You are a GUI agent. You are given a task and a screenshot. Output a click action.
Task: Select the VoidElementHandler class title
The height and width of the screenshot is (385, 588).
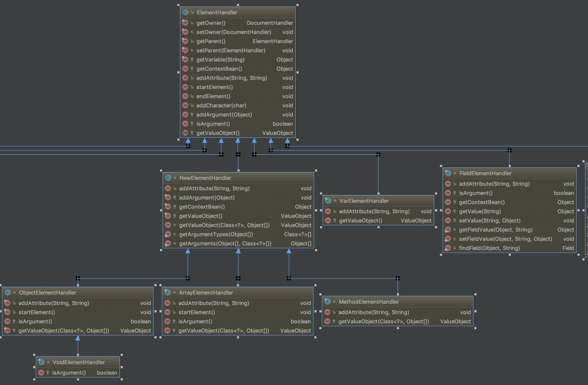click(78, 363)
